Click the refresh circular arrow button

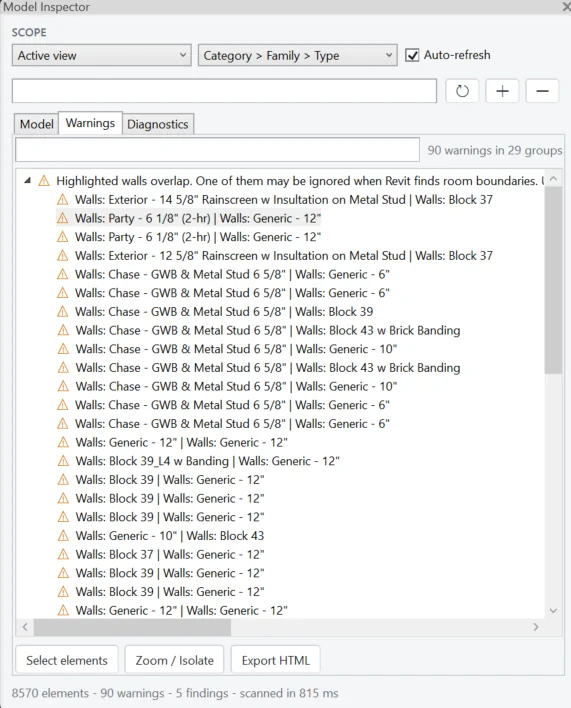pyautogui.click(x=462, y=91)
